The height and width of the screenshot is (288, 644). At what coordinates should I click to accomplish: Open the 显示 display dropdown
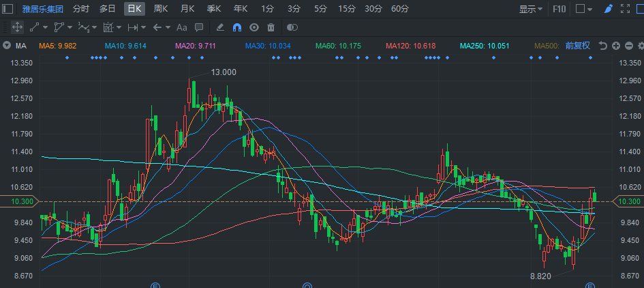[531, 9]
